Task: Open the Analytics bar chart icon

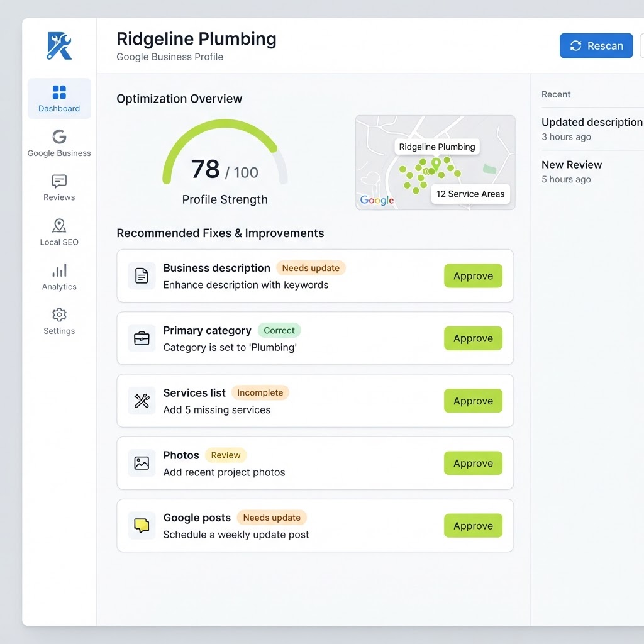Action: (59, 270)
